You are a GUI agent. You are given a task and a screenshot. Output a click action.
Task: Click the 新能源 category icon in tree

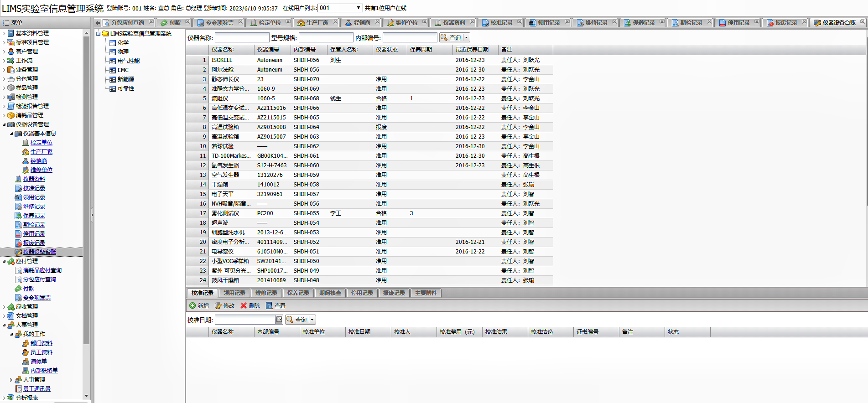(113, 79)
